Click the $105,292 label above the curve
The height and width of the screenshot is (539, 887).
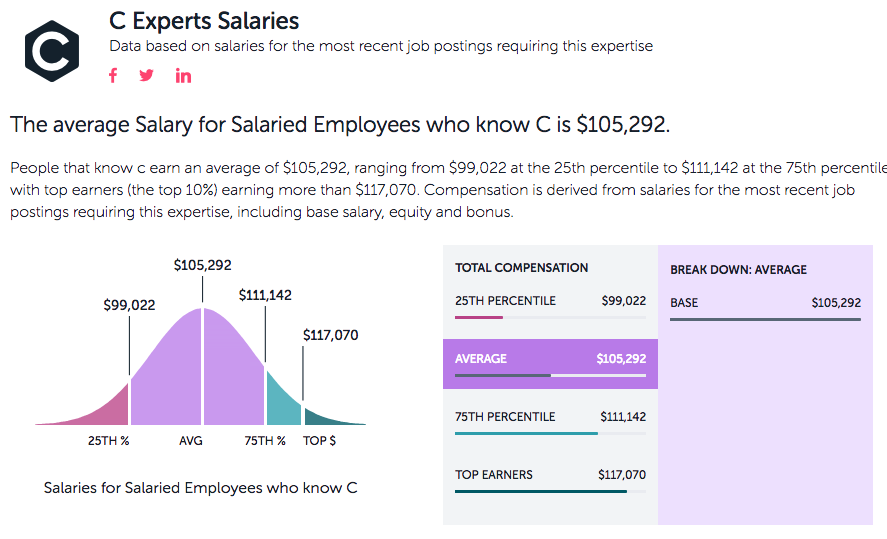point(202,266)
